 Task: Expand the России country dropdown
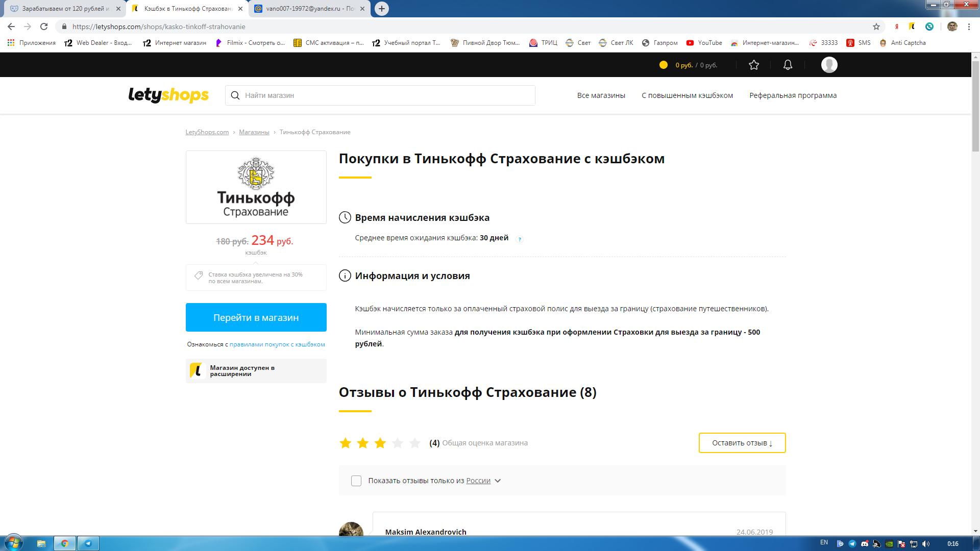483,481
